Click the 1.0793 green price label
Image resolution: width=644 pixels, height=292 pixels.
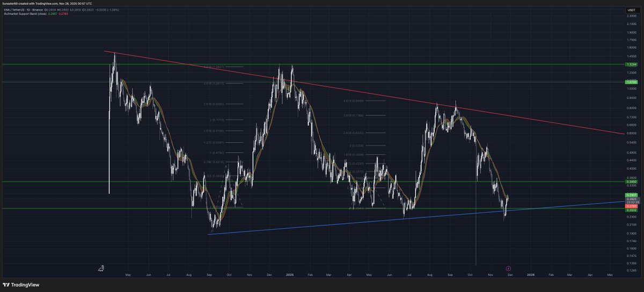tap(631, 82)
